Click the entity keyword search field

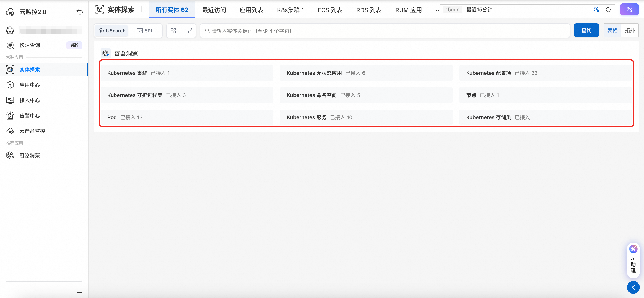coord(385,30)
